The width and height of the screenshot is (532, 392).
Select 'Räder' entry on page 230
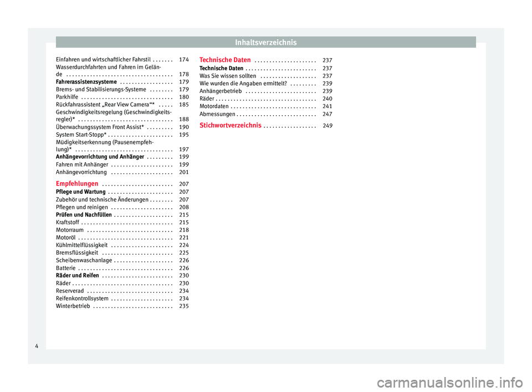point(122,283)
